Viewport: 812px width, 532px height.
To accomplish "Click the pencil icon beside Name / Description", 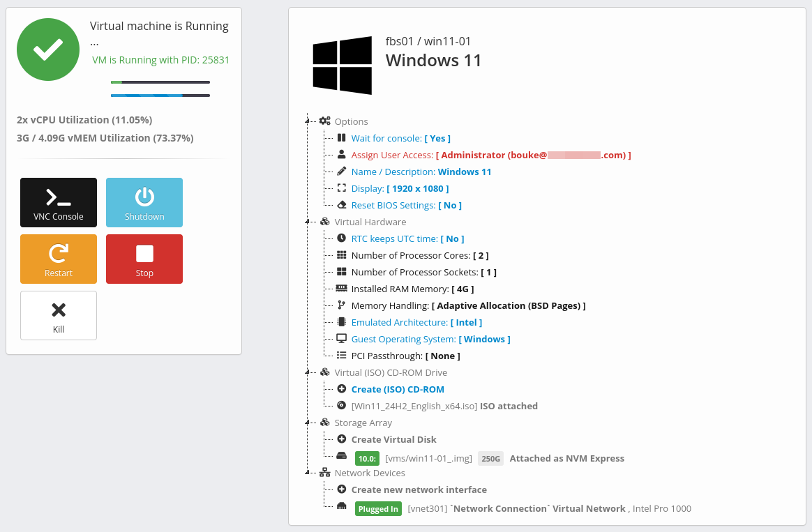I will [341, 172].
